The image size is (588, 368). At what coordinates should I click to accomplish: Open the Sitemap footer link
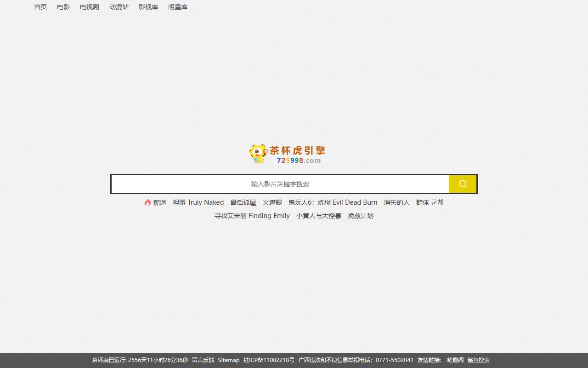click(229, 360)
